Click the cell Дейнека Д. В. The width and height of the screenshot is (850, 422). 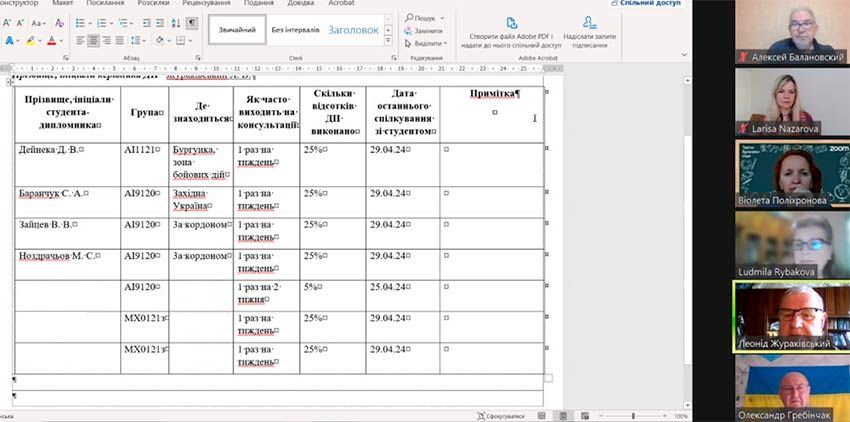tap(67, 165)
